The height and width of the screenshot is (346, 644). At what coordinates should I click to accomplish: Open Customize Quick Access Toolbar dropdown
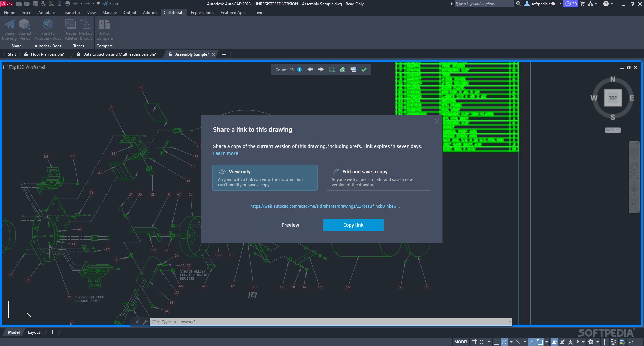click(x=98, y=4)
